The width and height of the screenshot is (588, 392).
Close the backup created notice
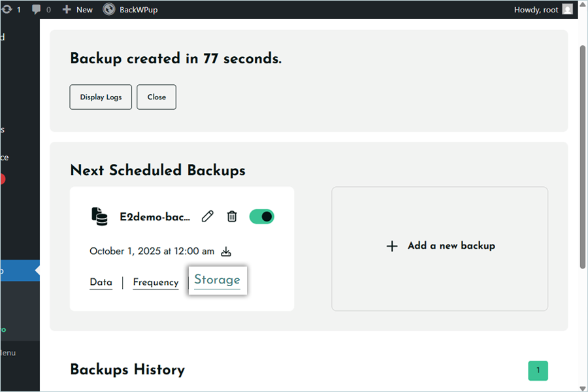click(x=156, y=97)
